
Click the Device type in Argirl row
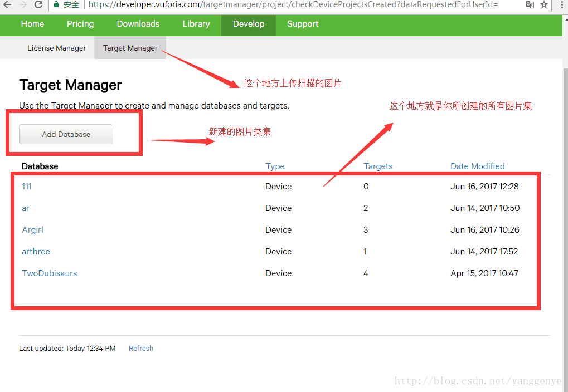279,230
